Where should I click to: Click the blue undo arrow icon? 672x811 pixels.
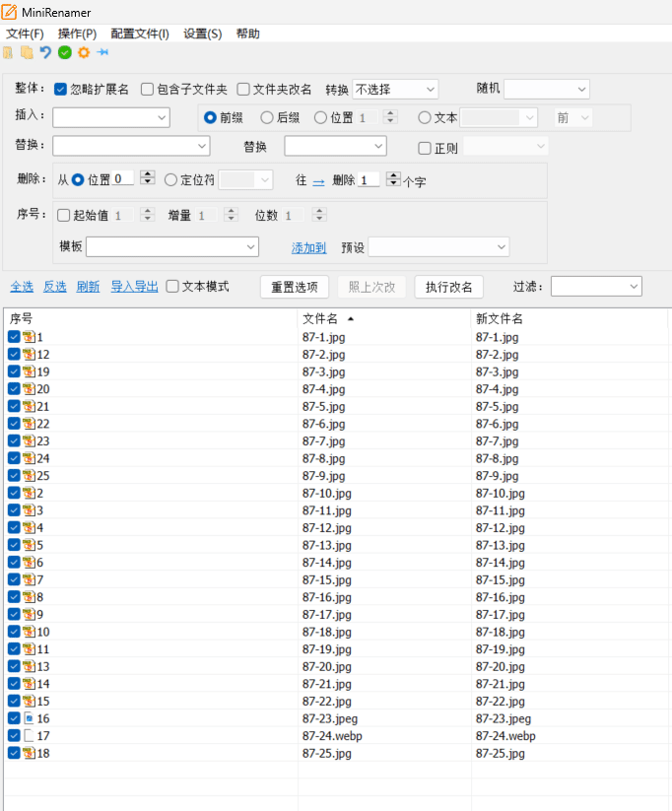click(x=45, y=53)
